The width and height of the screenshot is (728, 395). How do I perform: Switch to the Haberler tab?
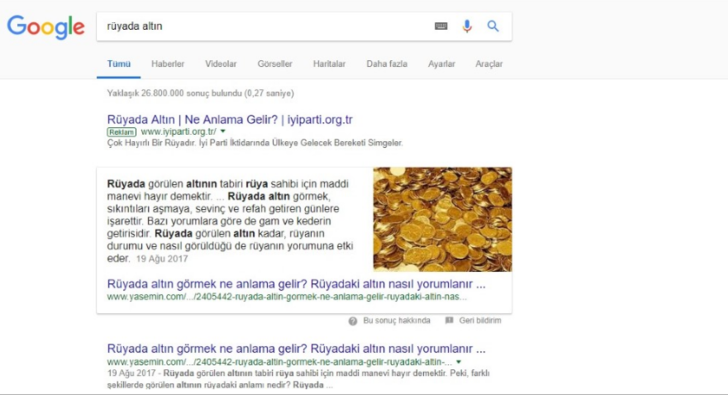coord(168,64)
